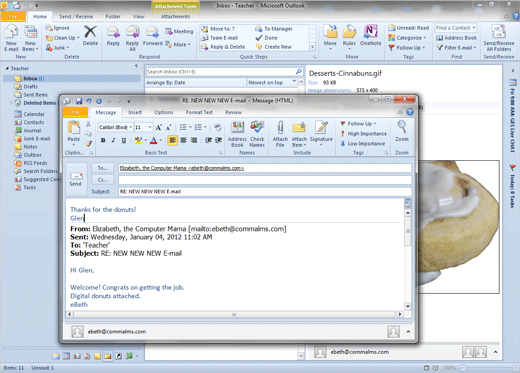Open the font color A swatch
Viewport: 520px width, 373px height.
pyautogui.click(x=153, y=140)
